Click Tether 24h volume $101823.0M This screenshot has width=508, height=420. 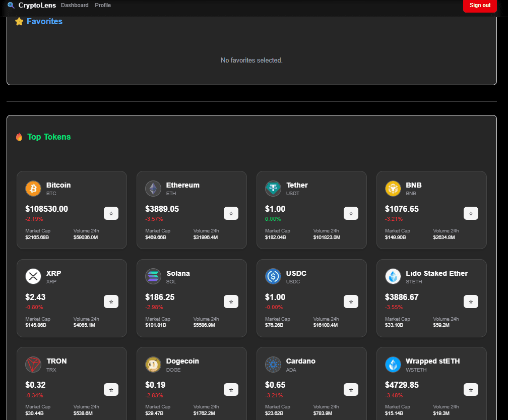(327, 237)
